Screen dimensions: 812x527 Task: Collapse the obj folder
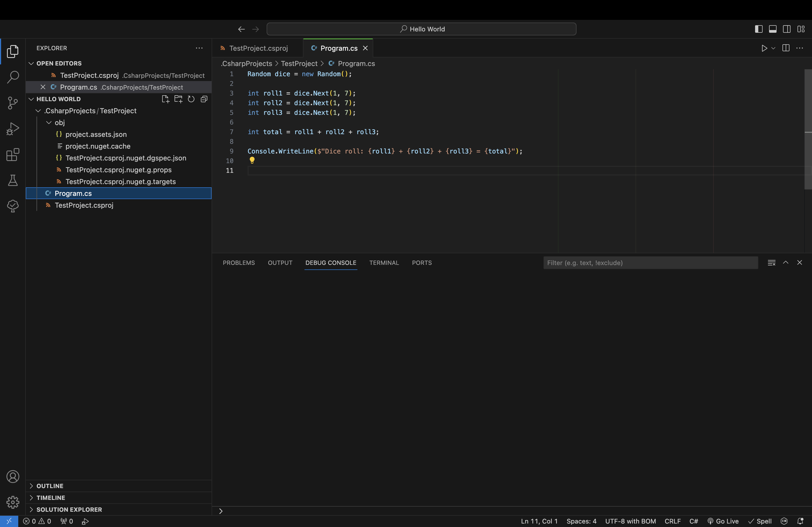(x=49, y=123)
